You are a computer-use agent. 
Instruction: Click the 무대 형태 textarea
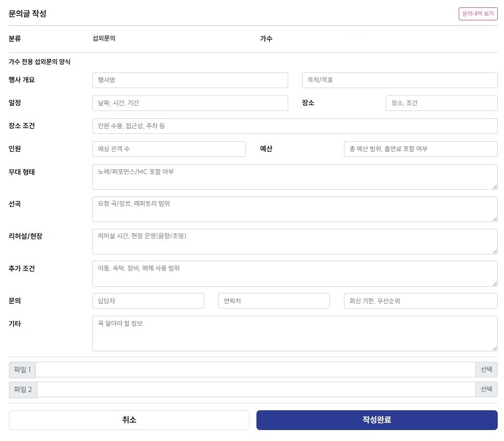(295, 177)
